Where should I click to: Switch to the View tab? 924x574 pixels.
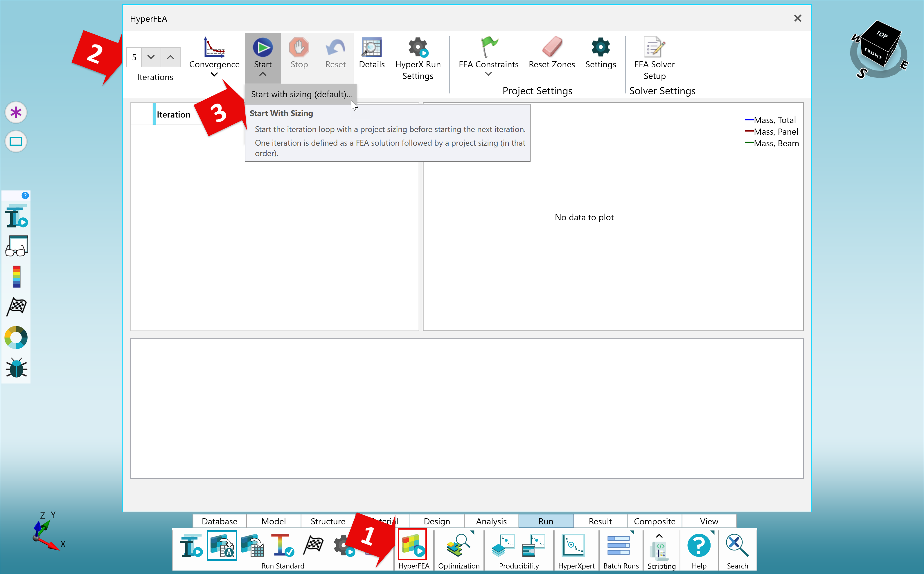tap(709, 521)
